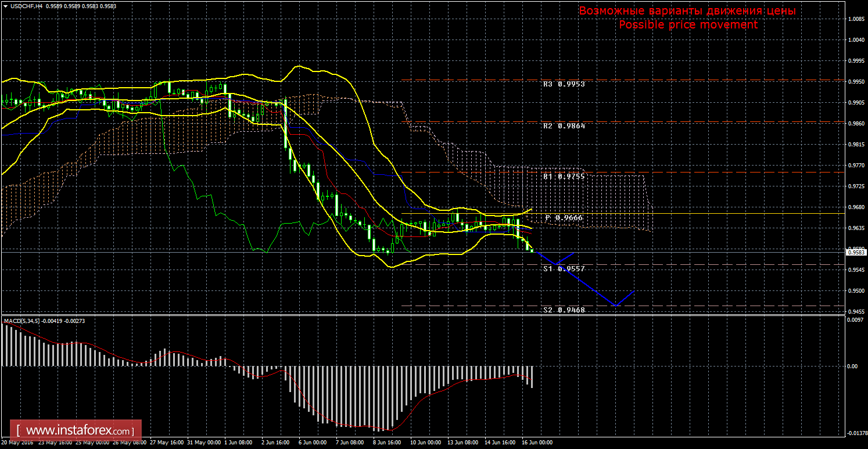Click the 10 Jun 00:00 time label
This screenshot has width=868, height=449.
coord(425,443)
